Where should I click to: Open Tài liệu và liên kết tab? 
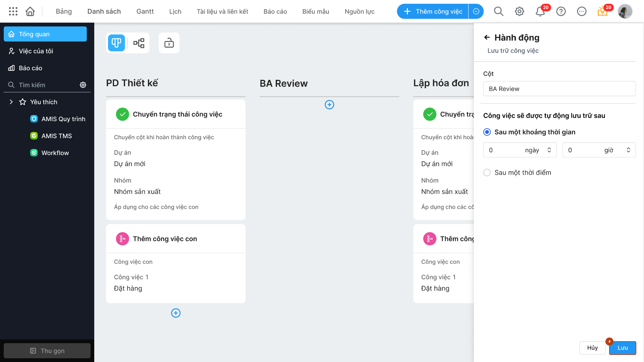point(222,11)
